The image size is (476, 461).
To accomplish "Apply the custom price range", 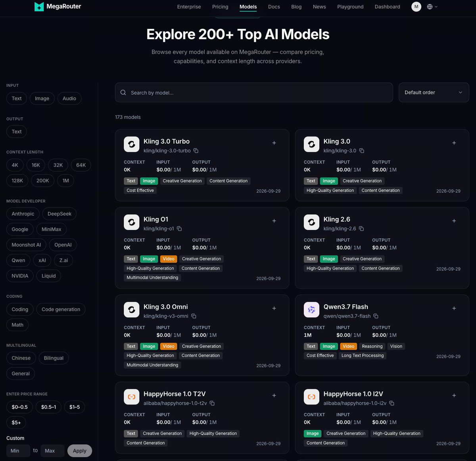I will (x=80, y=451).
